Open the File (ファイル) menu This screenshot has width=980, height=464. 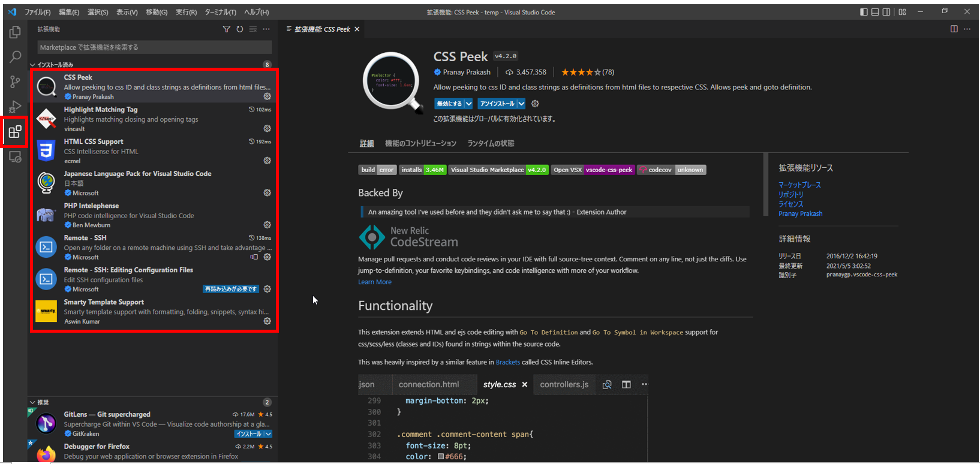(x=37, y=12)
